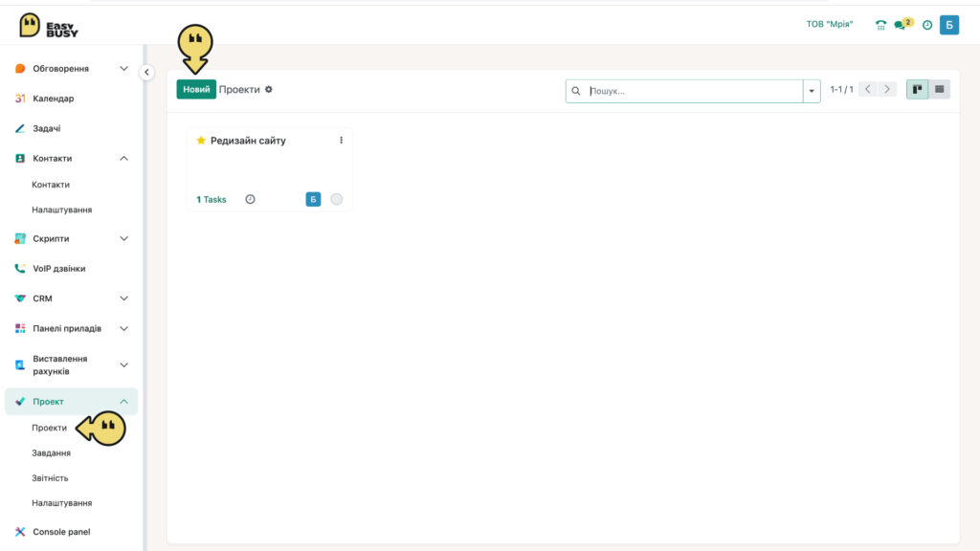Collapse the sidebar with the arrow button
The width and height of the screenshot is (980, 551).
[146, 73]
